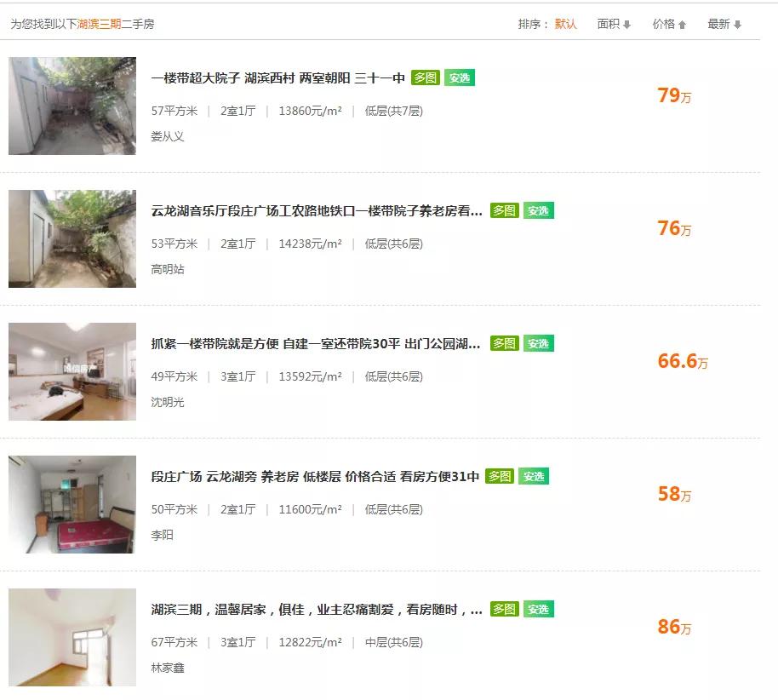
Task: Open red-bed thumbnail of 58万 listing
Action: [x=72, y=504]
